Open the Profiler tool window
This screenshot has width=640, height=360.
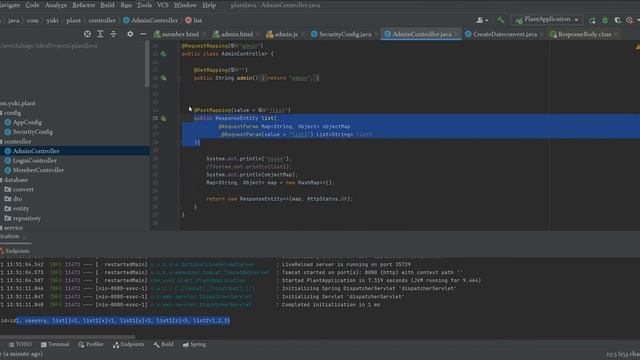click(x=91, y=344)
